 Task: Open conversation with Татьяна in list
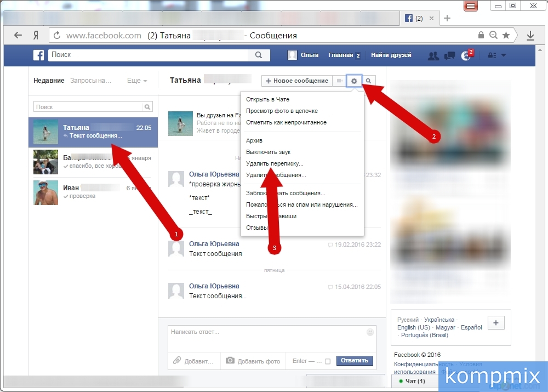coord(93,132)
